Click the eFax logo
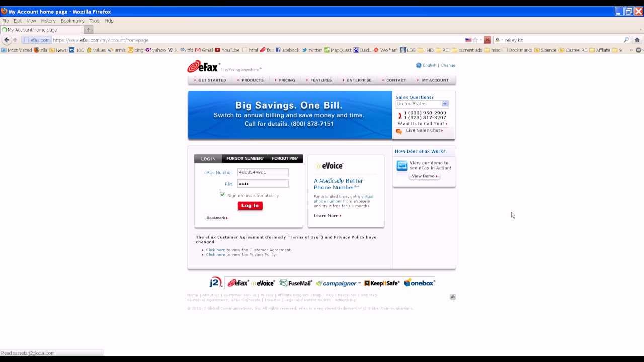The height and width of the screenshot is (362, 644). (203, 67)
